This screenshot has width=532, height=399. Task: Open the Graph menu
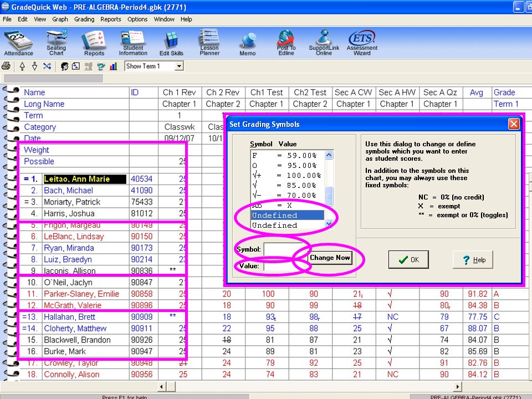point(60,19)
